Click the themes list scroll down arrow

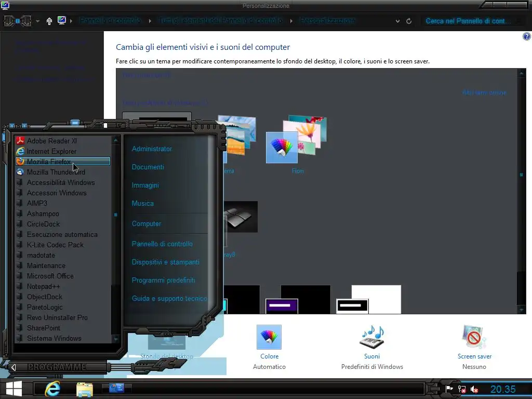click(x=522, y=310)
